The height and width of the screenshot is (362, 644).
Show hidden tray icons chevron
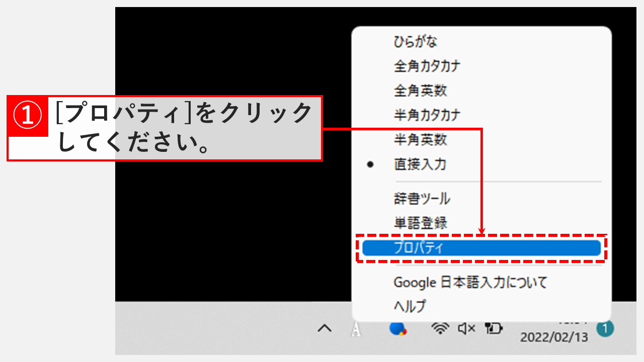[x=325, y=329]
